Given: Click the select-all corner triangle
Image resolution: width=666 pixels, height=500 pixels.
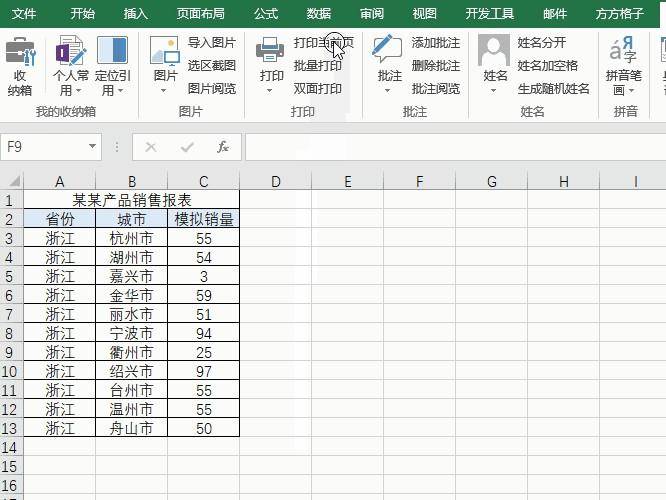Looking at the screenshot, I should click(x=14, y=181).
